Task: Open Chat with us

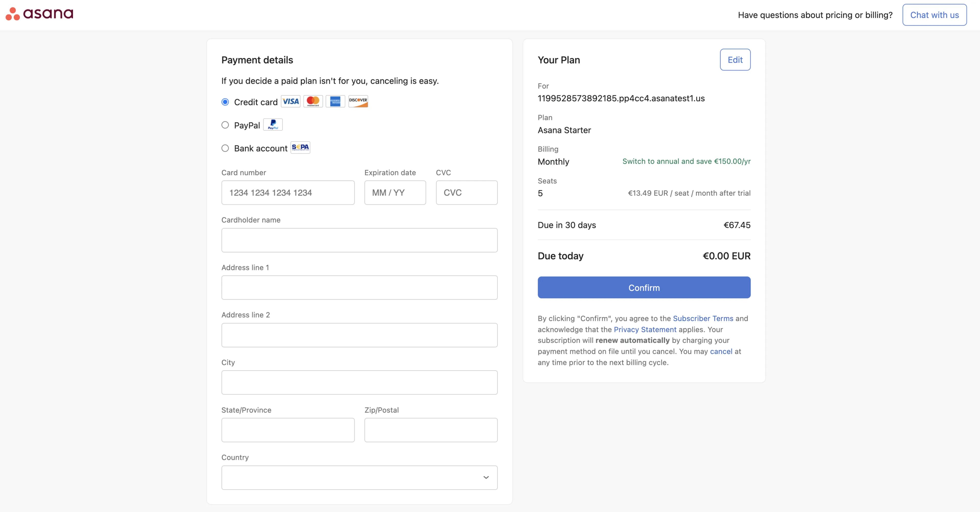Action: (x=934, y=15)
